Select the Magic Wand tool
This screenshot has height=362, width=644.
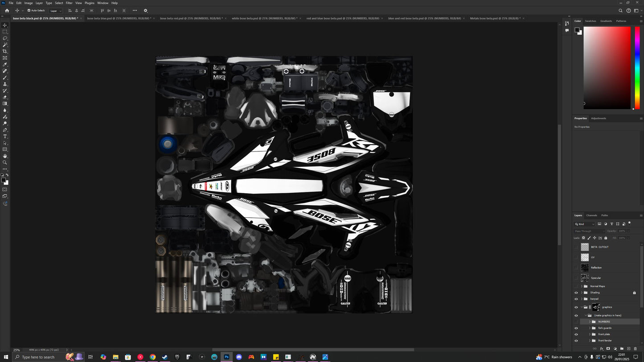[x=5, y=45]
